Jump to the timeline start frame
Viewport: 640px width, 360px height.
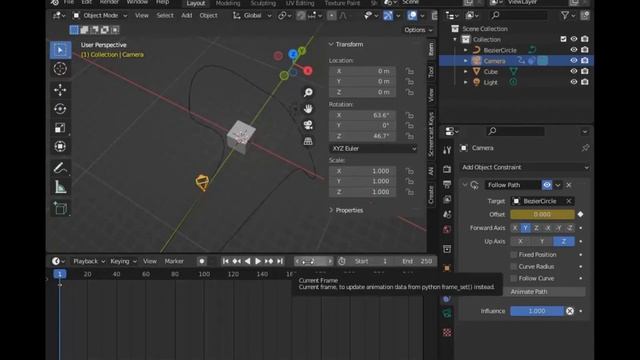(x=225, y=261)
